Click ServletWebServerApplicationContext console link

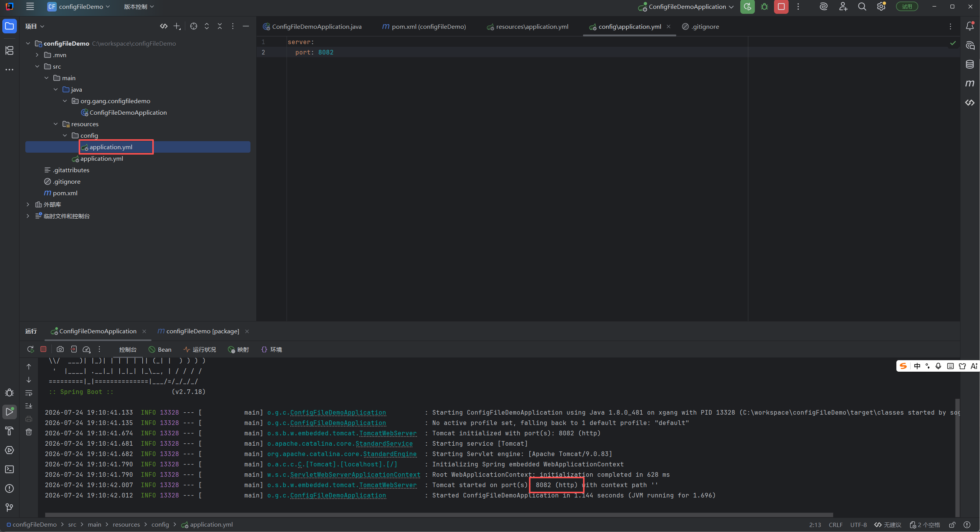coord(355,474)
